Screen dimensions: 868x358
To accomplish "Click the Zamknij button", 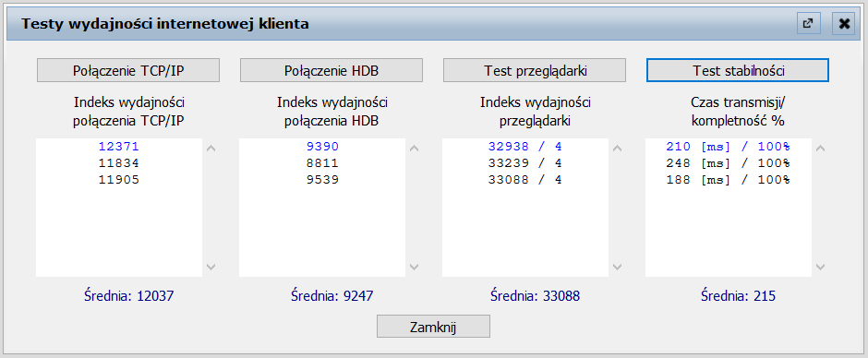I will [433, 327].
